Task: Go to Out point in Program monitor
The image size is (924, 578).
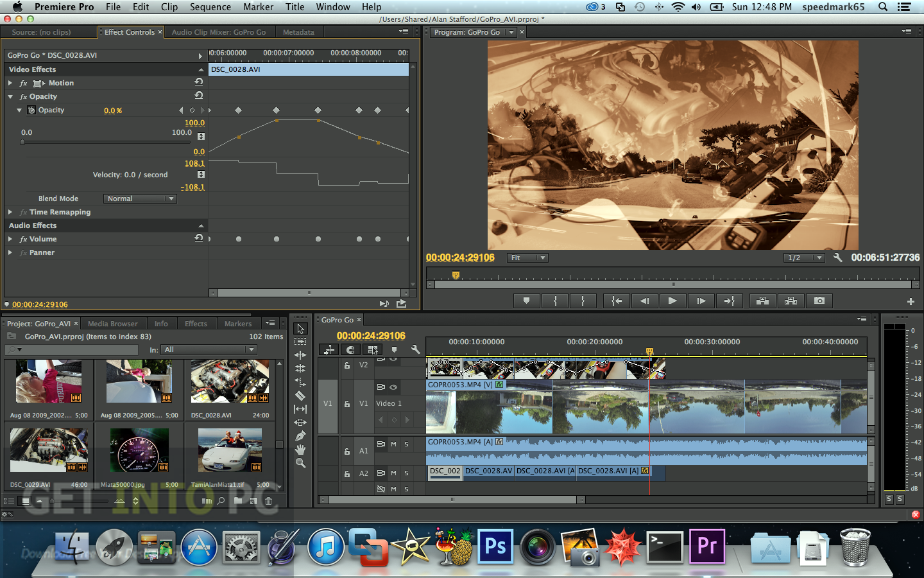Action: (729, 301)
